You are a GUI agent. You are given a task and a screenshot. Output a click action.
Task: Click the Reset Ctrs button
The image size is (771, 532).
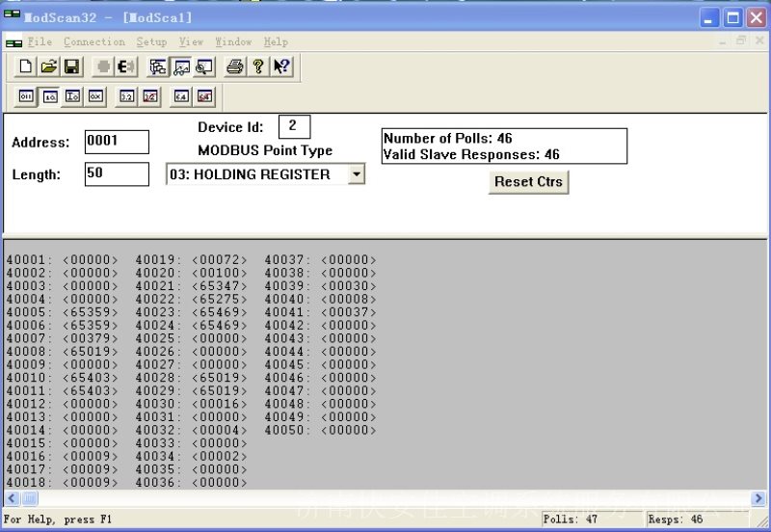(528, 182)
